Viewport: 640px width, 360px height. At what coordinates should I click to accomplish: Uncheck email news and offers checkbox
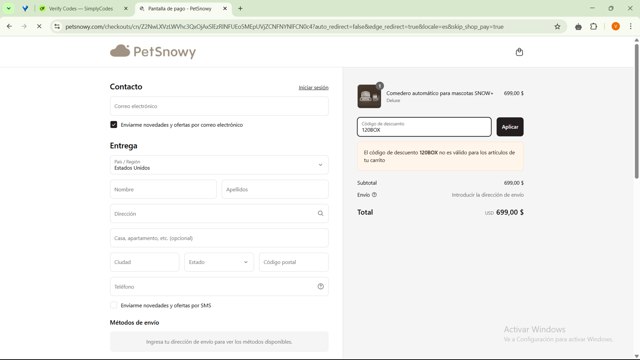tap(113, 124)
